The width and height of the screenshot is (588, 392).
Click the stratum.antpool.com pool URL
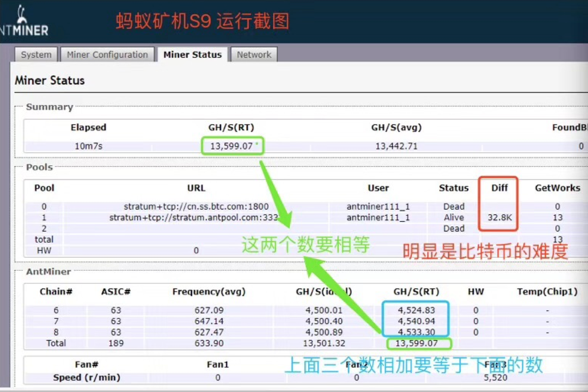[194, 218]
